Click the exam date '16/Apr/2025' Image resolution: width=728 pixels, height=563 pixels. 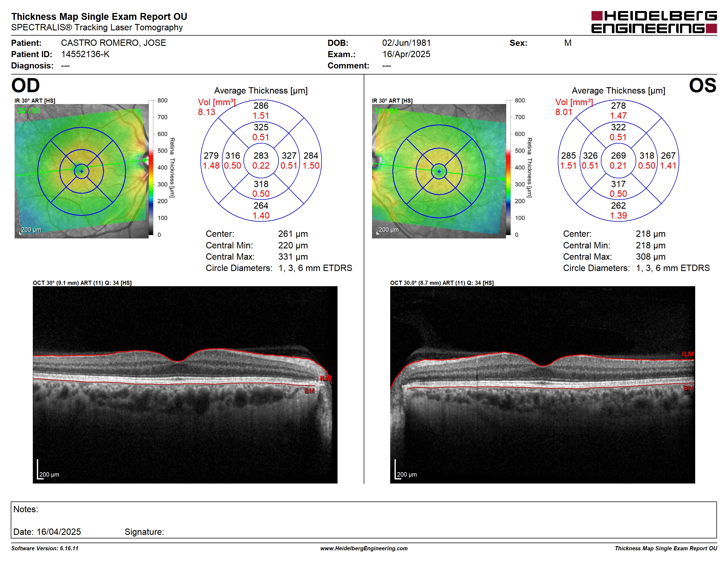coord(406,54)
